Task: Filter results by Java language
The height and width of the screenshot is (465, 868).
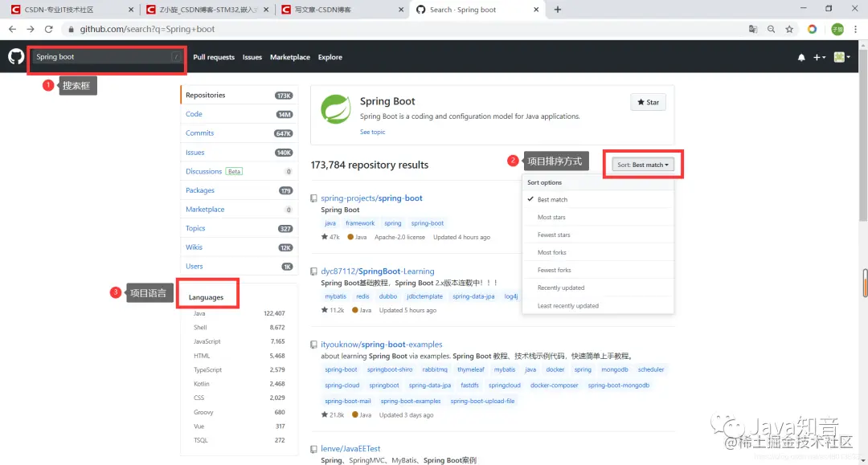Action: click(240, 313)
